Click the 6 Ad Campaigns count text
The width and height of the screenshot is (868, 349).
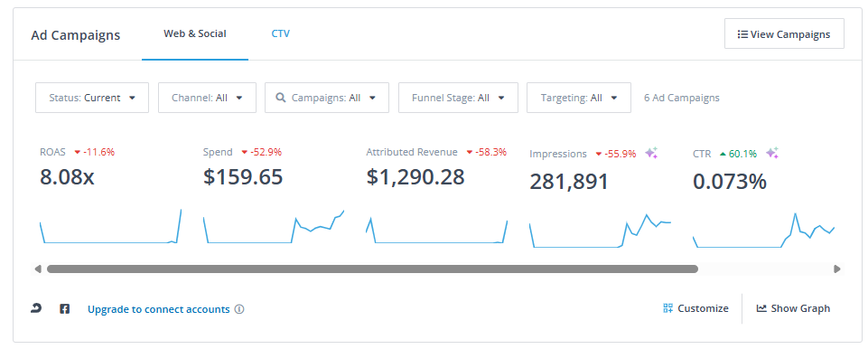[x=682, y=98]
